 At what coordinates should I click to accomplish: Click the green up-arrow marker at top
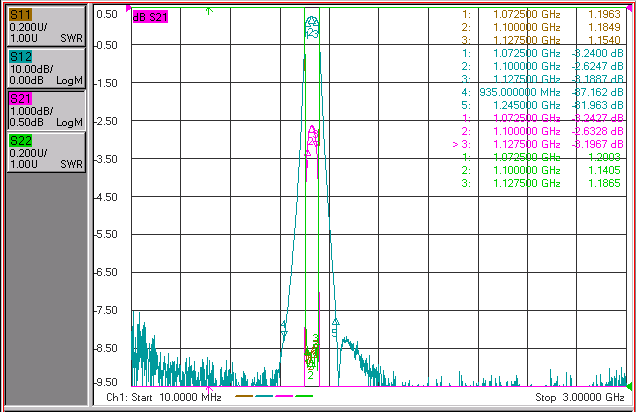[209, 11]
